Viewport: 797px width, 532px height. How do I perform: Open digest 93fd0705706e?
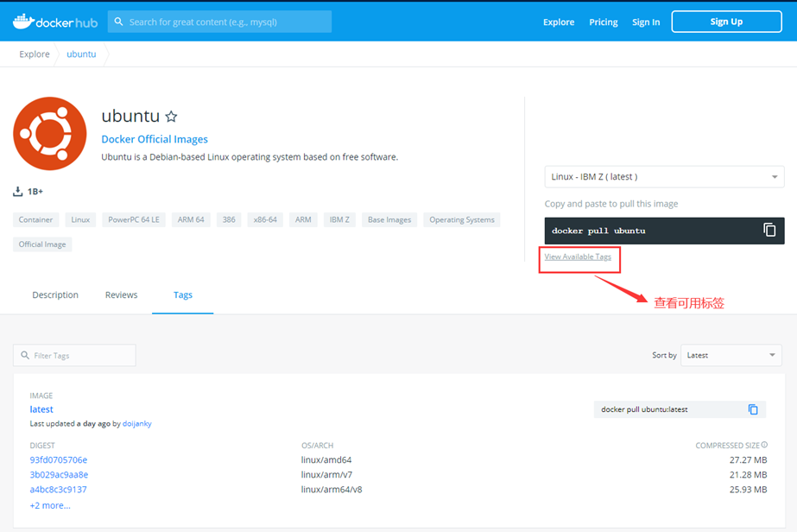click(x=59, y=459)
